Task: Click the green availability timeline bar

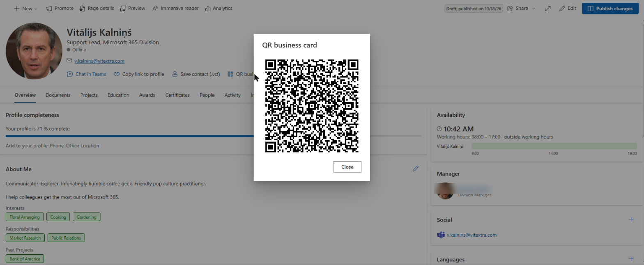Action: (554, 146)
